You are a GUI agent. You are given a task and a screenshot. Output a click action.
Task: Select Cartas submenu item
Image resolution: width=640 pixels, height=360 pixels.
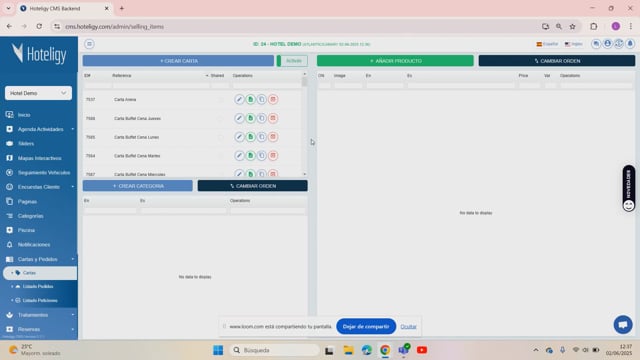[x=40, y=273]
